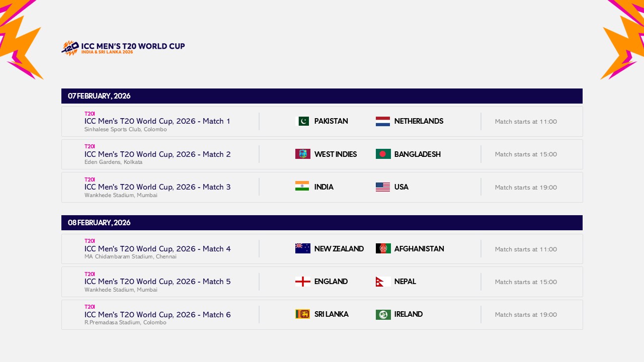Click the Bangladesh flag icon
This screenshot has width=644, height=362.
(383, 154)
